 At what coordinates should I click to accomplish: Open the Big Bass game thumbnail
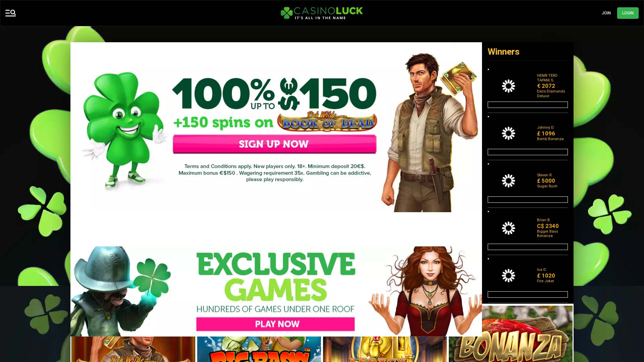click(259, 349)
